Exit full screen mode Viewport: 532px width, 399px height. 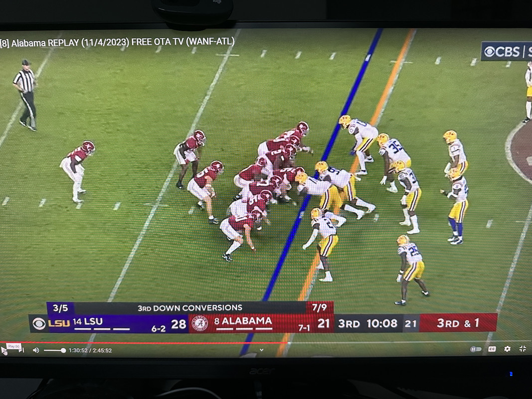(523, 349)
